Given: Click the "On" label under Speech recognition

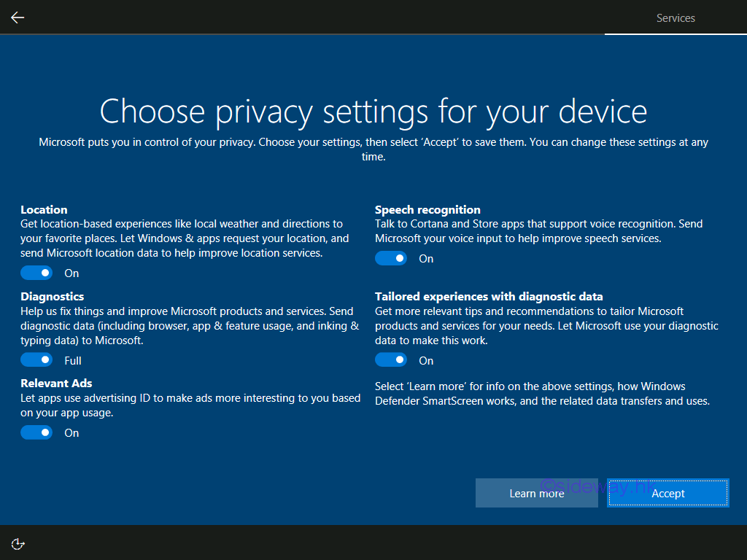Looking at the screenshot, I should (426, 258).
